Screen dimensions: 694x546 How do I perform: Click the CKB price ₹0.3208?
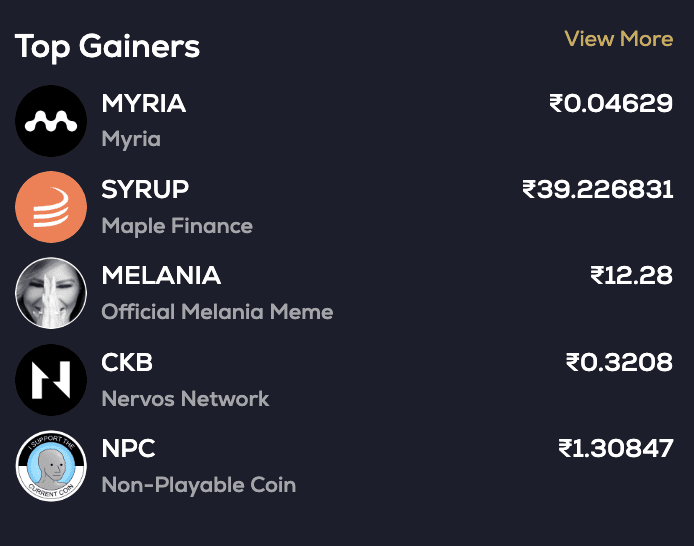(x=619, y=362)
